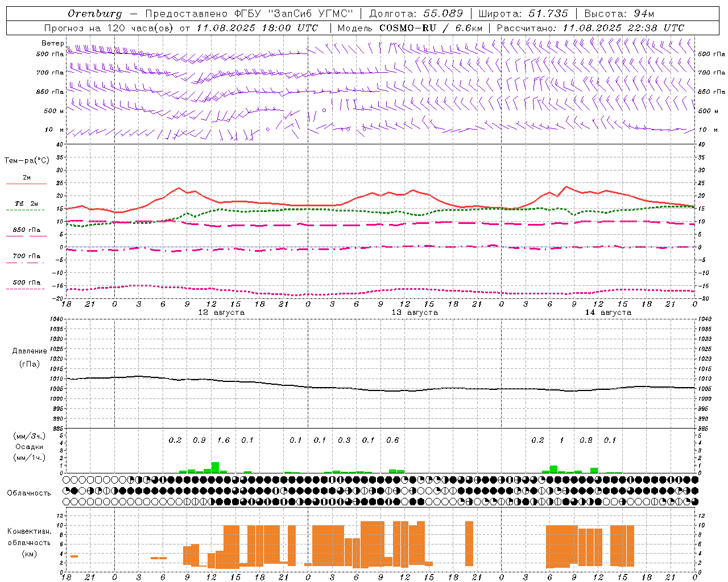Viewport: 728px width, 582px height.
Task: Select the provider text "ЗапСиб УГМС"
Action: (311, 14)
